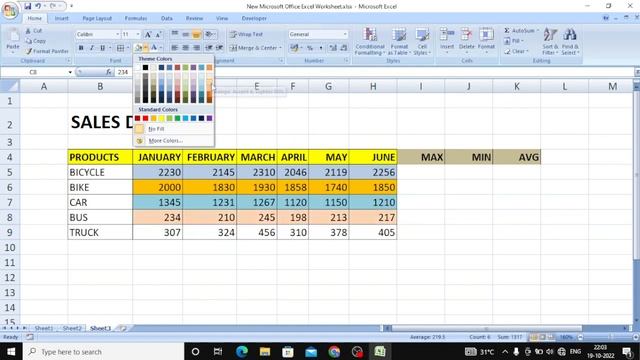Screen dimensions: 640x360
Task: Click the Copy command
Action: click(35, 41)
